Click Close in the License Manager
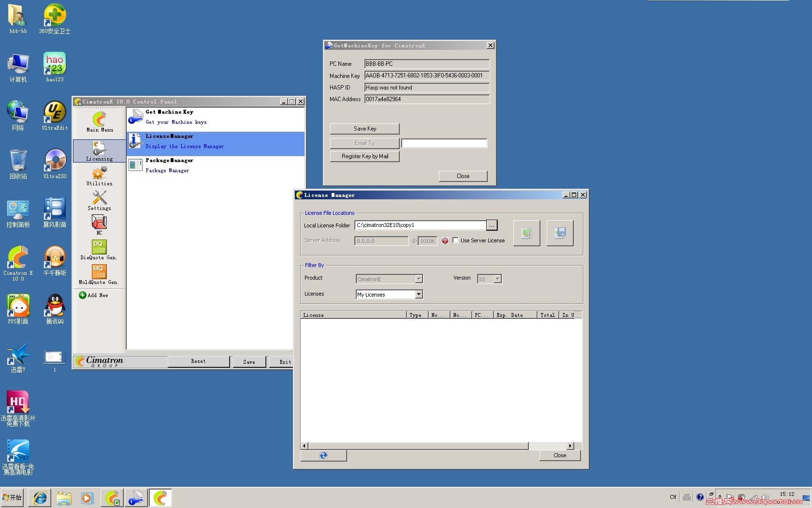This screenshot has height=508, width=812. point(560,455)
